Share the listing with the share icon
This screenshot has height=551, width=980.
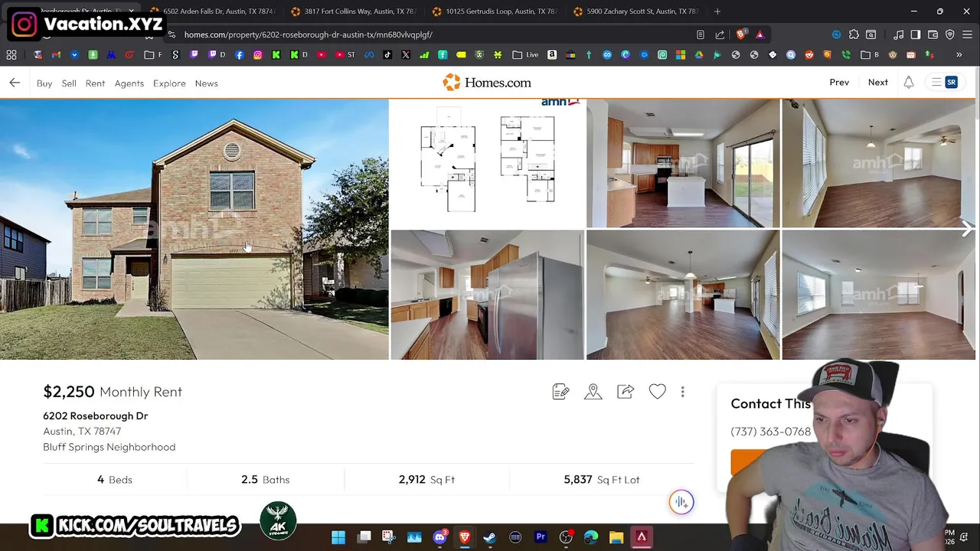(626, 392)
